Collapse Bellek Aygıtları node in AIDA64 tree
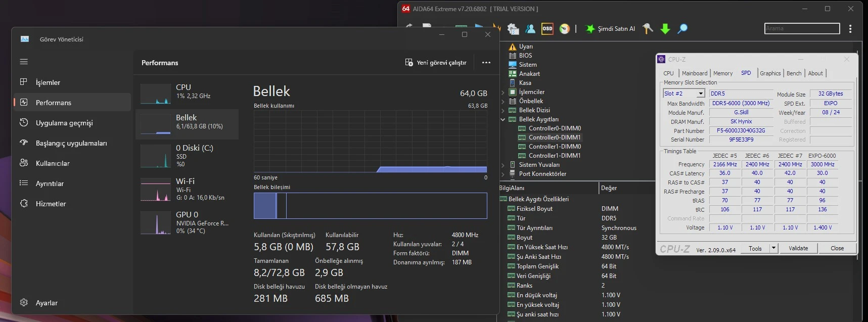This screenshot has height=322, width=868. point(503,119)
